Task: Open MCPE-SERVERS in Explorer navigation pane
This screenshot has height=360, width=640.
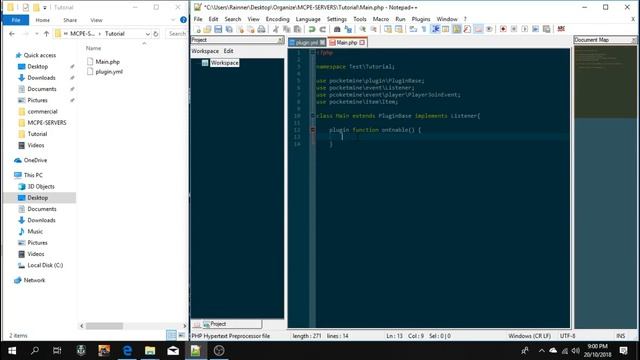Action: (47, 122)
